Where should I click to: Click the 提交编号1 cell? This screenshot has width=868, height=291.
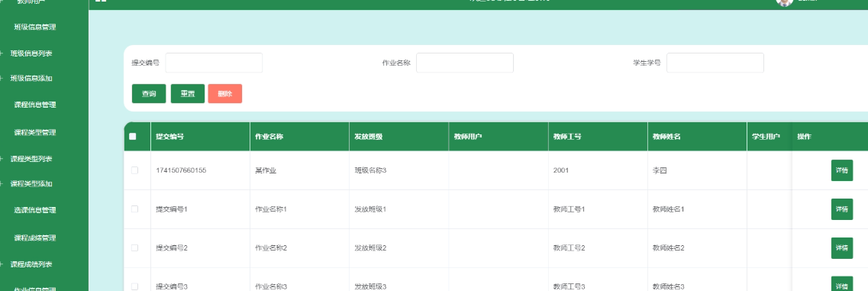tap(173, 209)
